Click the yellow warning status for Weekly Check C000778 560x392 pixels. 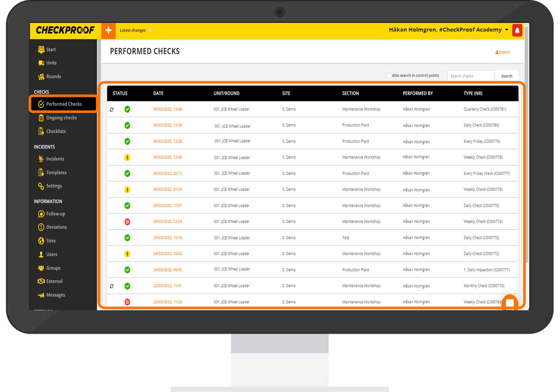[127, 158]
